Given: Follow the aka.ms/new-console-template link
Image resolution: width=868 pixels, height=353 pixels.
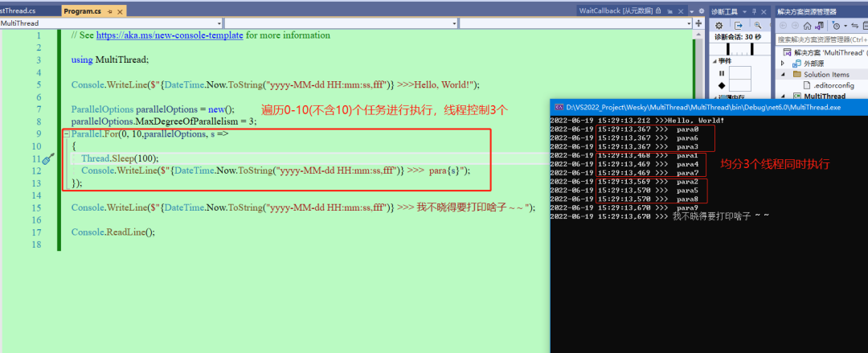Looking at the screenshot, I should click(170, 35).
